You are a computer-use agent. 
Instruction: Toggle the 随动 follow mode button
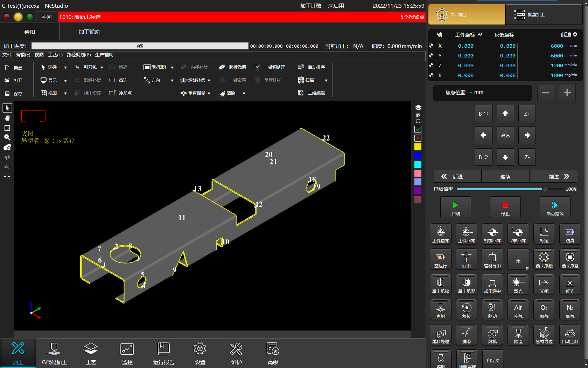coord(492,309)
